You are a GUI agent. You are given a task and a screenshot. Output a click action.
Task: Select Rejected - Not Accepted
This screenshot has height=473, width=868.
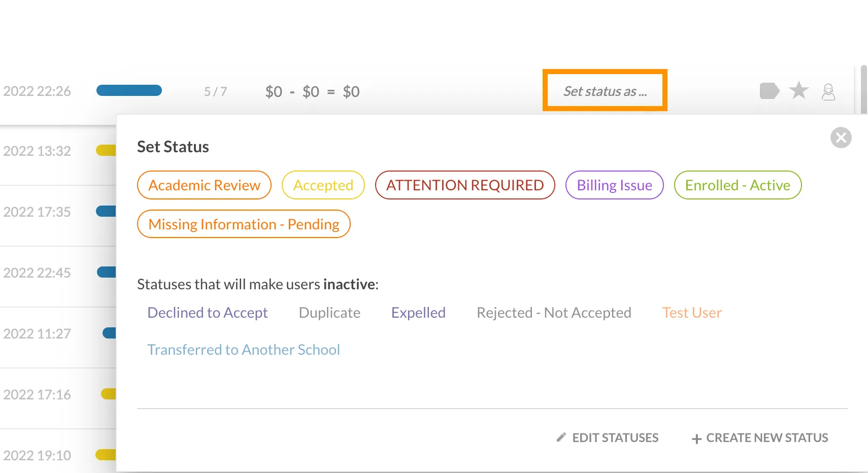554,313
